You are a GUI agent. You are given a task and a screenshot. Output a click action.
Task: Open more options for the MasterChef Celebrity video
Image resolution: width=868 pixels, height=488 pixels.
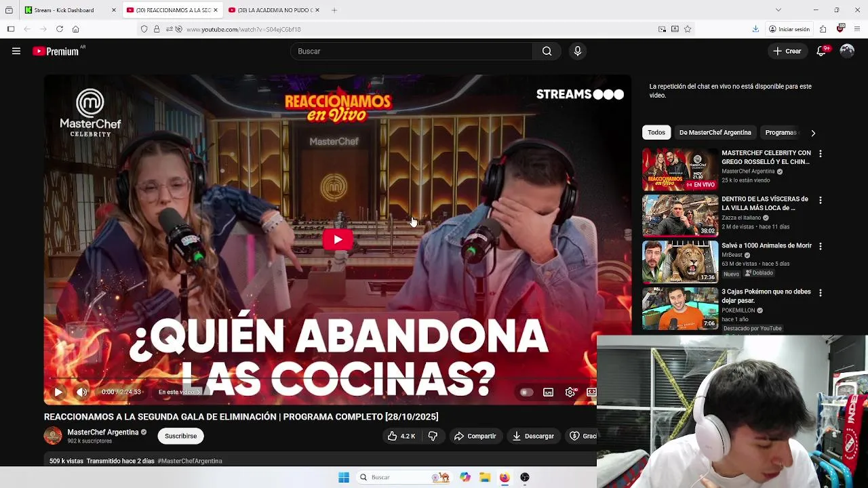[821, 154]
